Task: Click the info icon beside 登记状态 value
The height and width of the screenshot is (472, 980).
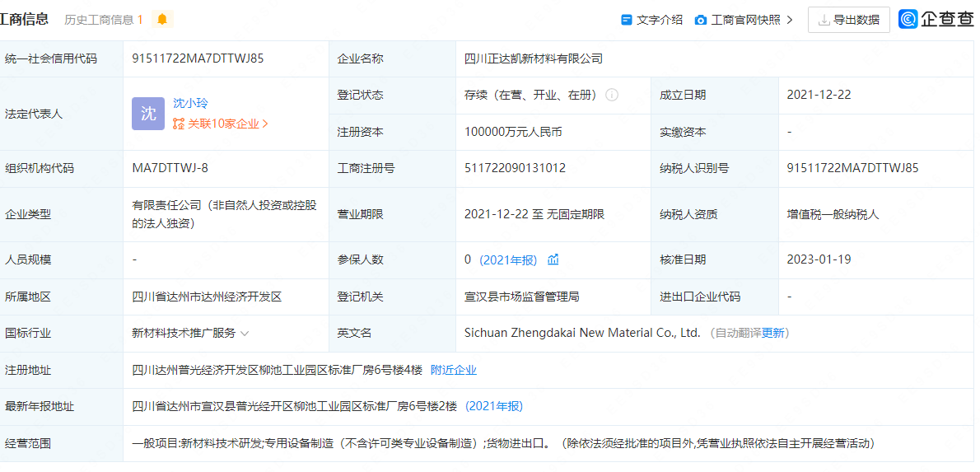Action: tap(612, 95)
